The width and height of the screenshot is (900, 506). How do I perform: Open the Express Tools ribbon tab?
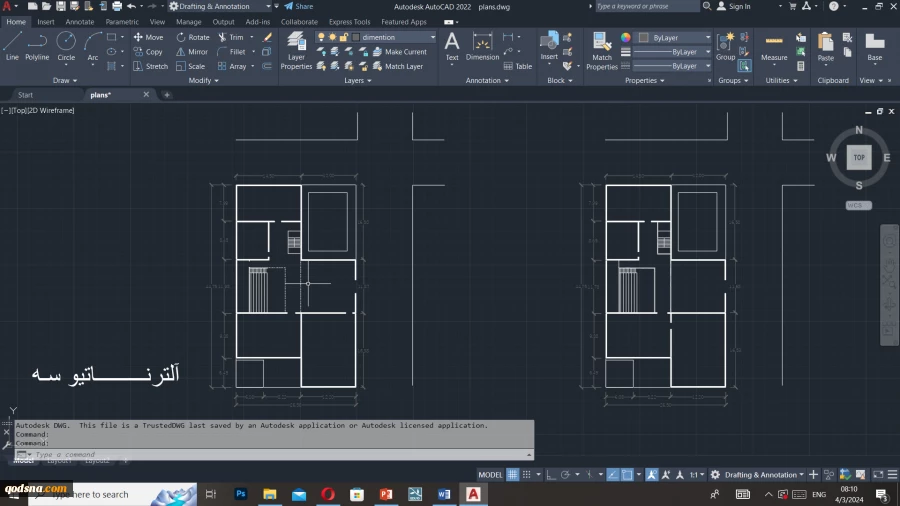click(x=350, y=22)
